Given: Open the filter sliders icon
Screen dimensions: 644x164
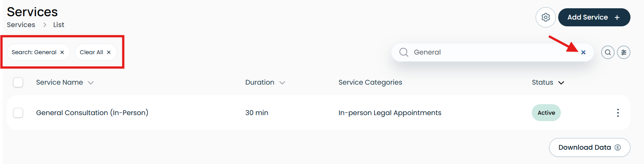Looking at the screenshot, I should (x=624, y=52).
